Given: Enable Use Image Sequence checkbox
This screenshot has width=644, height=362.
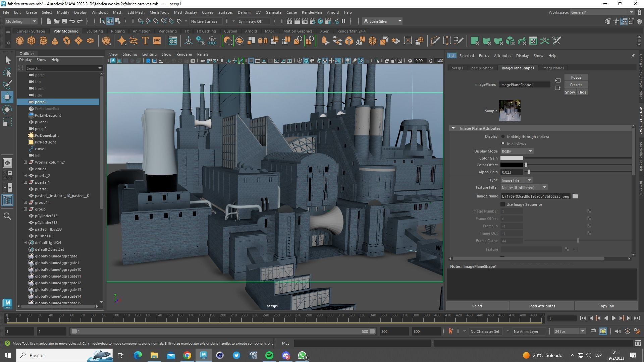Looking at the screenshot, I should 502,204.
